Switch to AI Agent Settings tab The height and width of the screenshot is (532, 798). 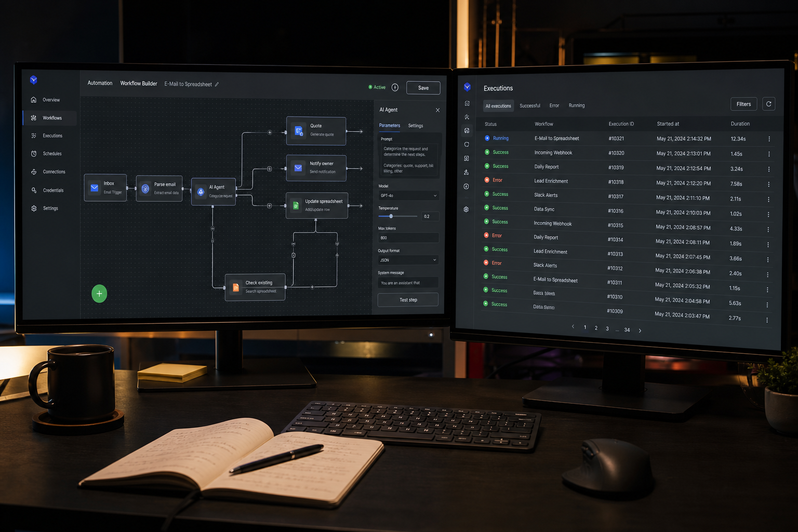pyautogui.click(x=416, y=126)
